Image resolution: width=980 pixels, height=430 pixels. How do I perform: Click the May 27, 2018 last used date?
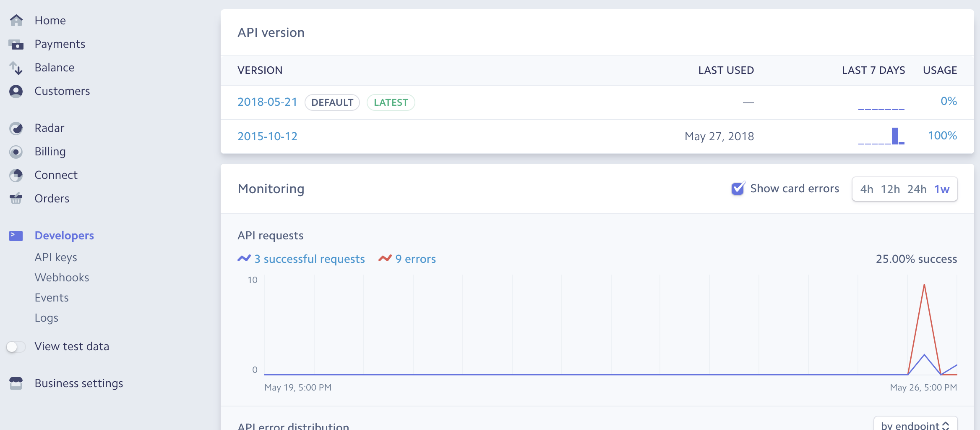coord(719,136)
